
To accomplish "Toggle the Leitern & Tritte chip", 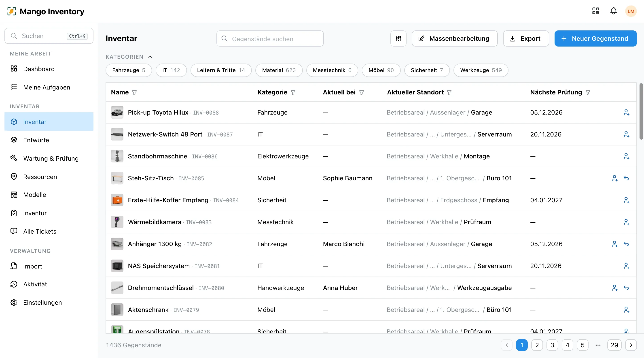I will coord(221,70).
